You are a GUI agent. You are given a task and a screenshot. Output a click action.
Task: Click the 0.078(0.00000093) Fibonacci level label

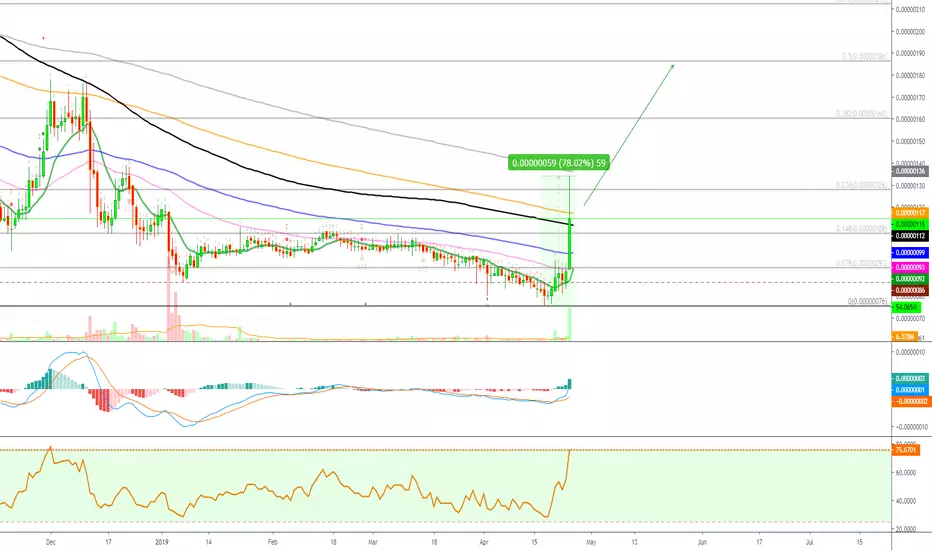(x=862, y=263)
